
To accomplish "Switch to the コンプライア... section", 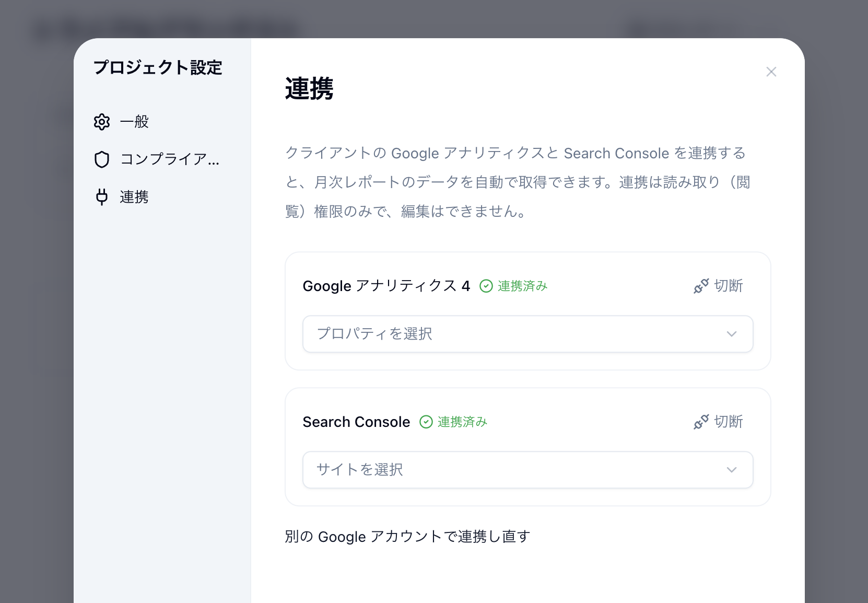I will 162,159.
